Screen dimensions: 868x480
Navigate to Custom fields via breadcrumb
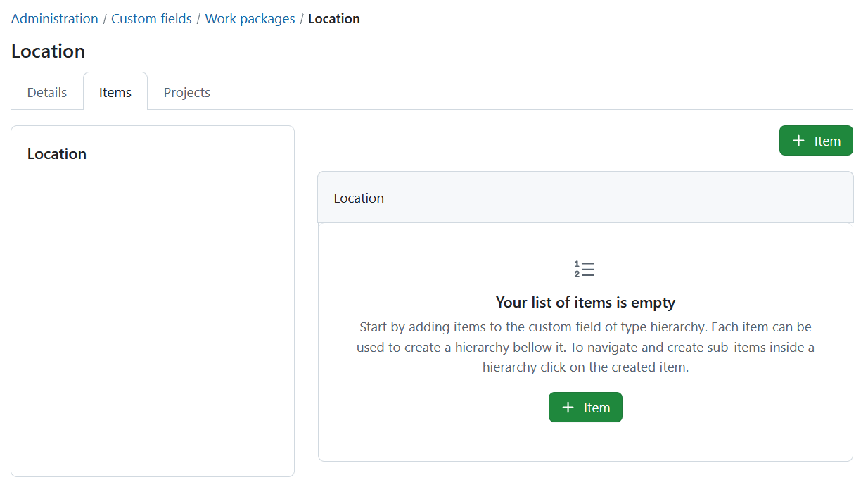coord(151,18)
